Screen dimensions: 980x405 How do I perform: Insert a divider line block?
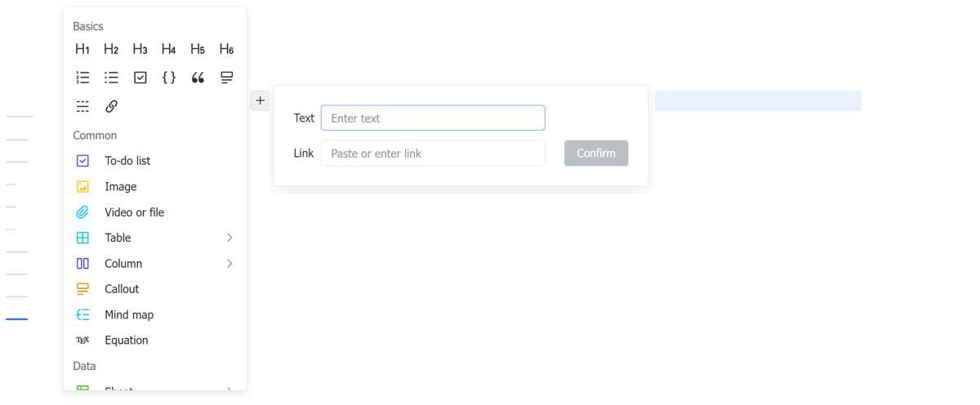click(x=82, y=106)
